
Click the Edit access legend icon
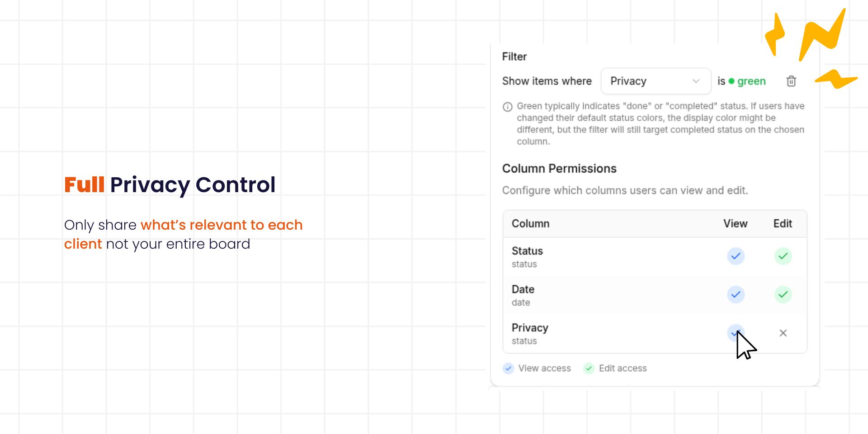click(589, 368)
